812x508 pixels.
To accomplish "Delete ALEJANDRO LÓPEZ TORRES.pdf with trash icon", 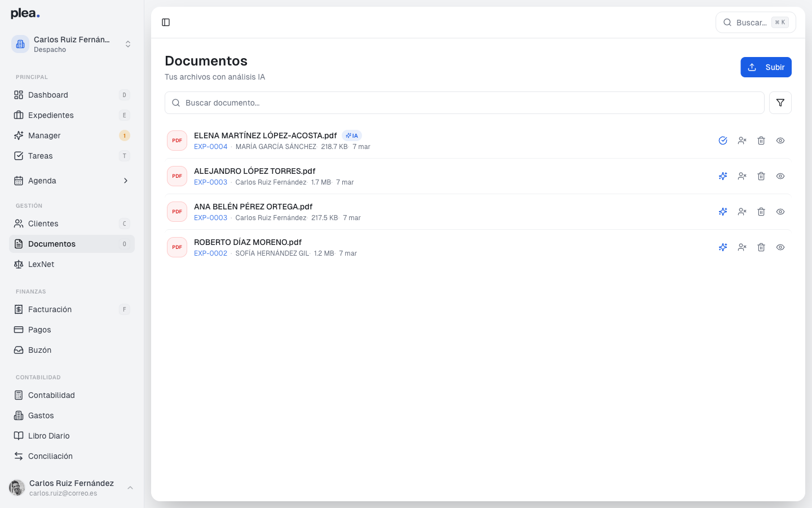I will 761,176.
